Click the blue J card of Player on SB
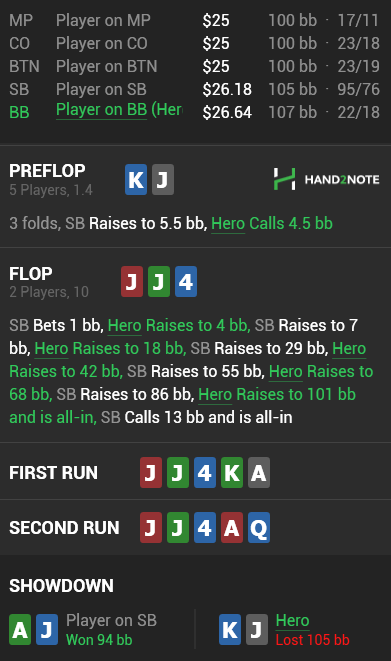 47,630
